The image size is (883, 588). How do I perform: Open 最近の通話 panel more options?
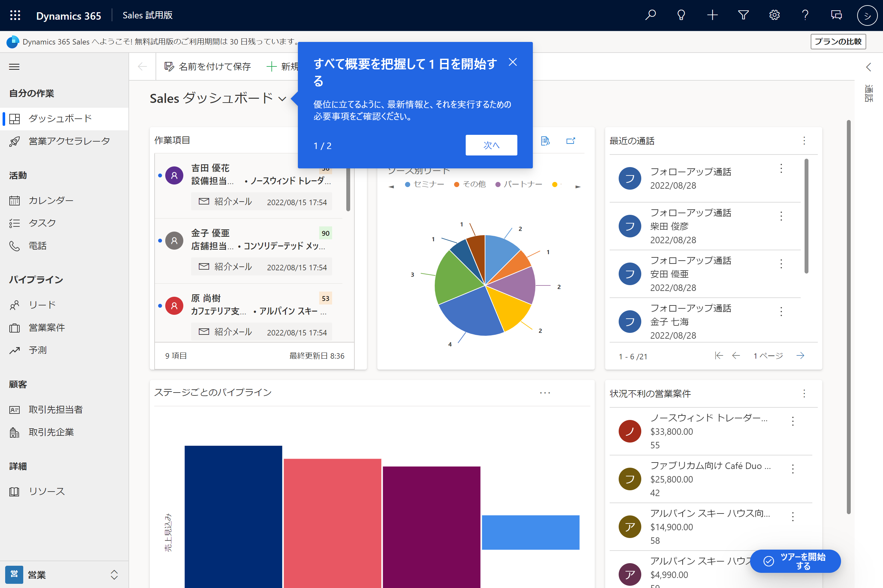pyautogui.click(x=804, y=141)
